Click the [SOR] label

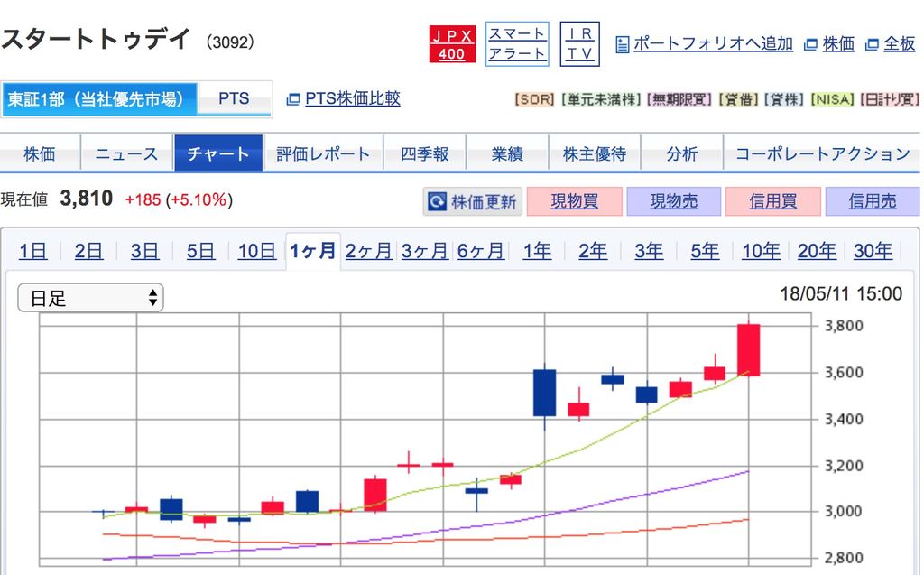coord(535,99)
